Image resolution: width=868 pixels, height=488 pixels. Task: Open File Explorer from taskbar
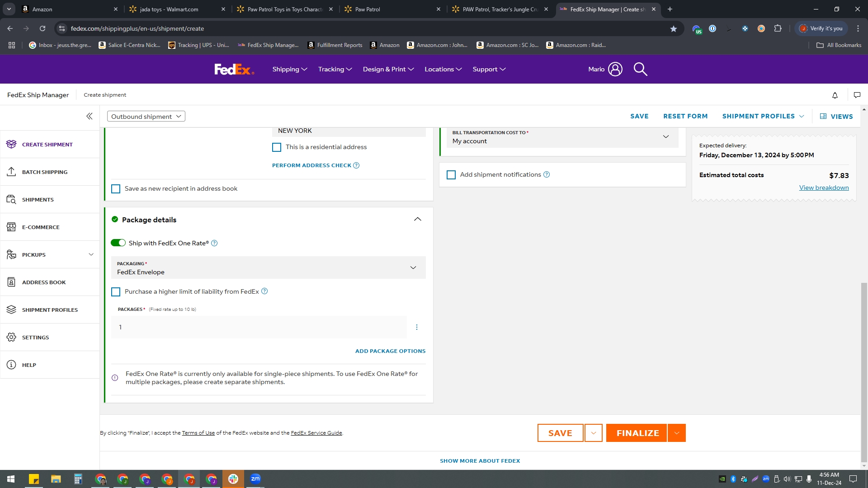(56, 479)
